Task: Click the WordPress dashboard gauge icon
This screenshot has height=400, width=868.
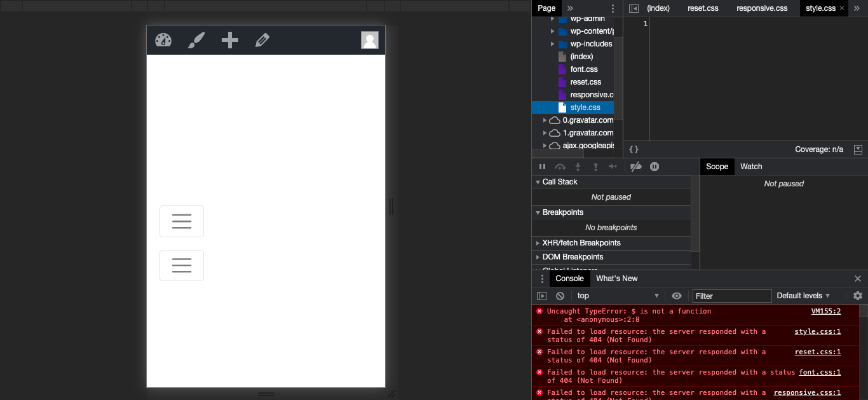Action: point(163,40)
